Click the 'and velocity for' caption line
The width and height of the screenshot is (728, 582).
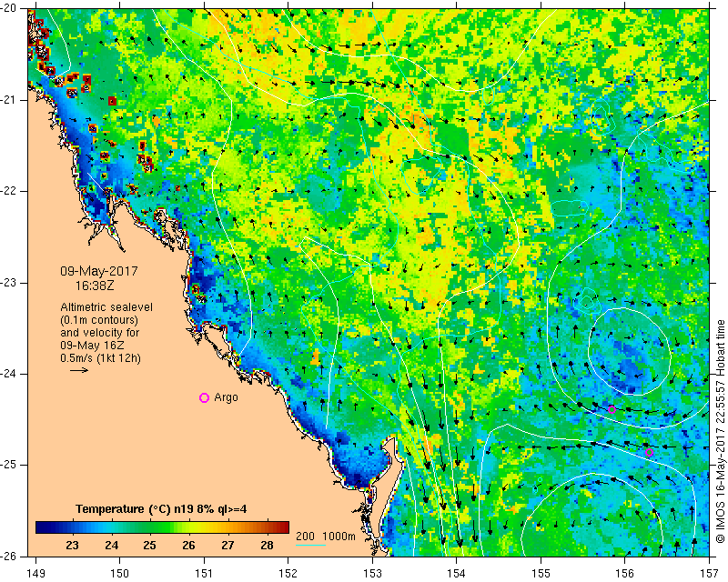point(100,333)
